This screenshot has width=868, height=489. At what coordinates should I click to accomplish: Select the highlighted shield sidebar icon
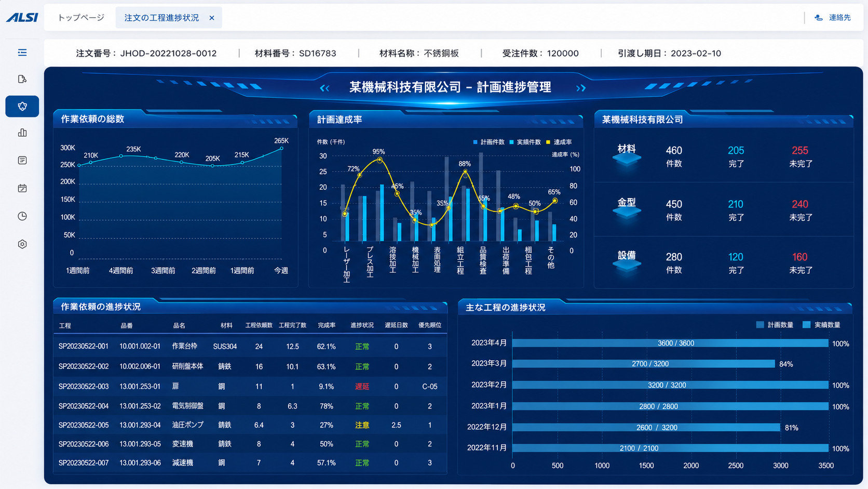22,106
